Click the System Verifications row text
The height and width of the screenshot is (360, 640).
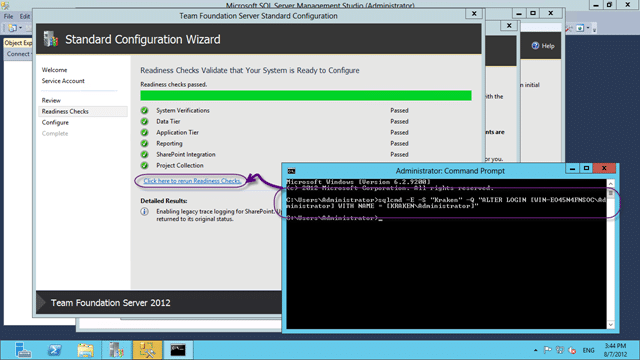(x=183, y=110)
